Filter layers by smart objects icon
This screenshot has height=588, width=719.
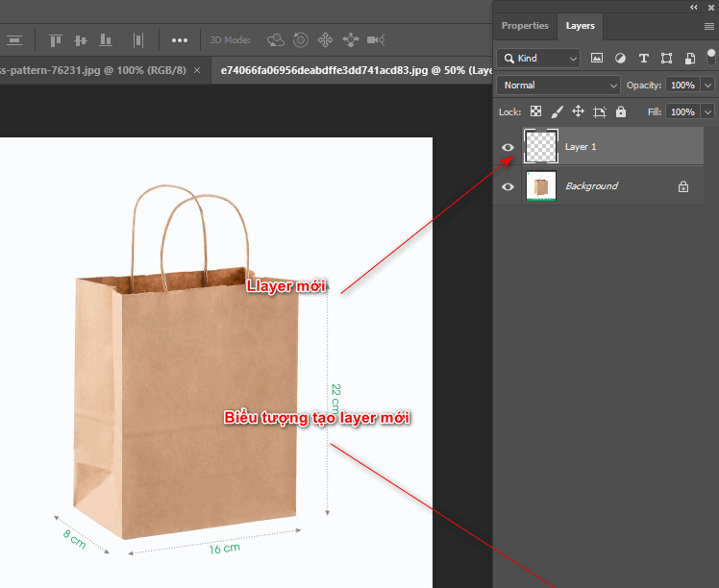[x=689, y=58]
